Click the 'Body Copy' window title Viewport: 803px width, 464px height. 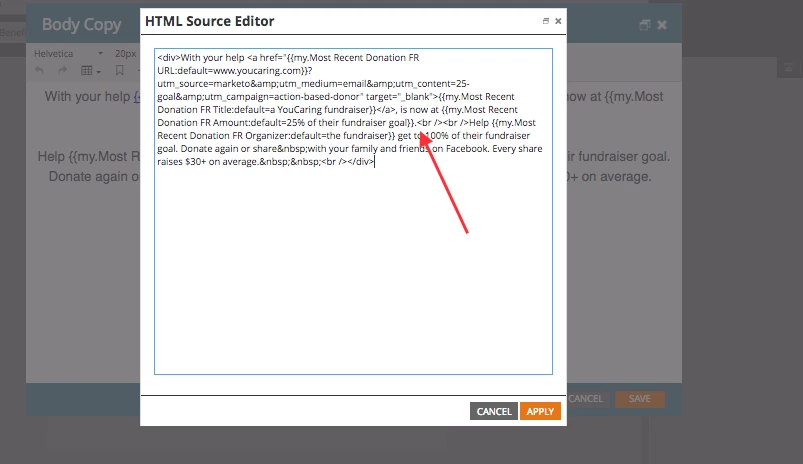81,25
